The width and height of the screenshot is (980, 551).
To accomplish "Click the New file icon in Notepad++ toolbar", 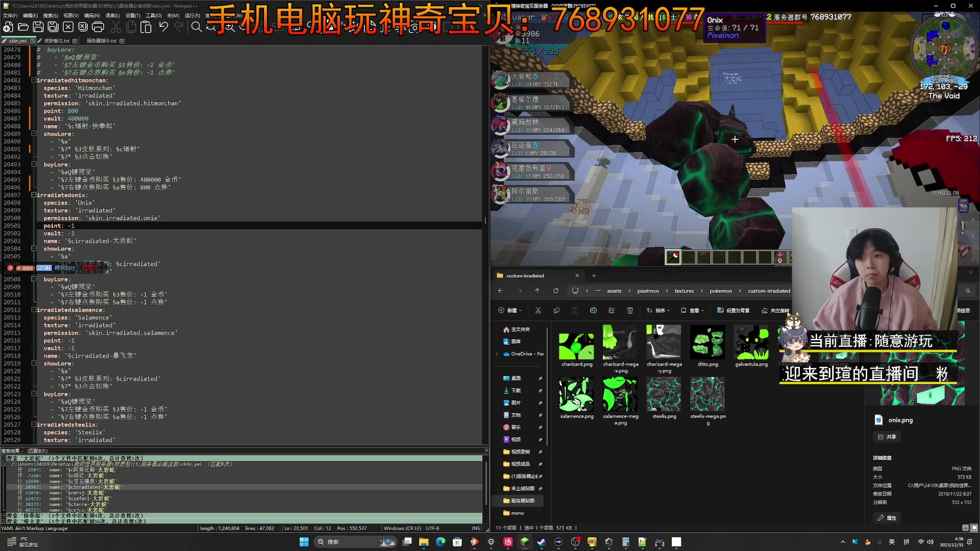I will (8, 27).
